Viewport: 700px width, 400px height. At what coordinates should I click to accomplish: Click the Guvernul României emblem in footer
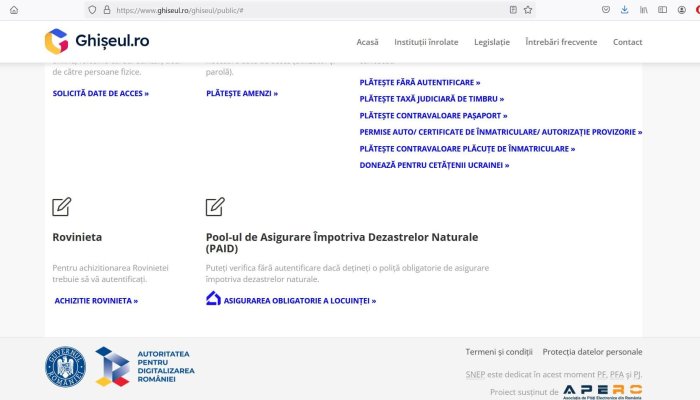[x=65, y=367]
